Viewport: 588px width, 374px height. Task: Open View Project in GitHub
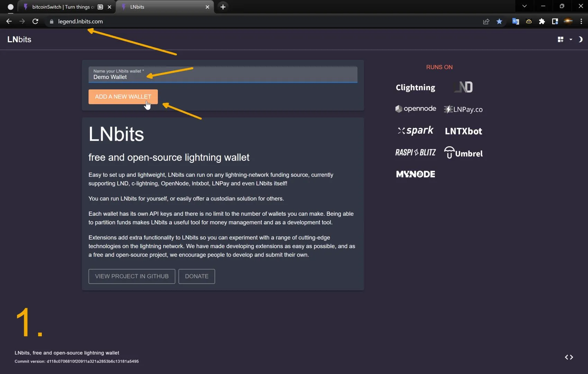[x=132, y=276]
